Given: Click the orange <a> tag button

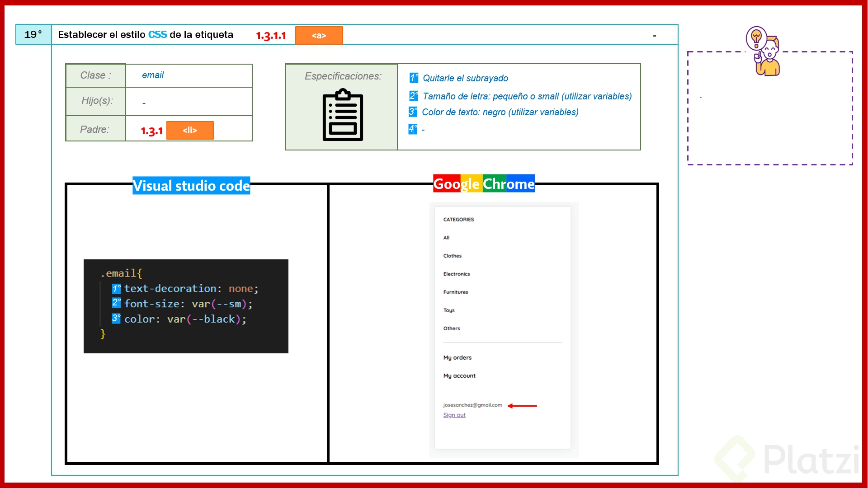Looking at the screenshot, I should [319, 34].
